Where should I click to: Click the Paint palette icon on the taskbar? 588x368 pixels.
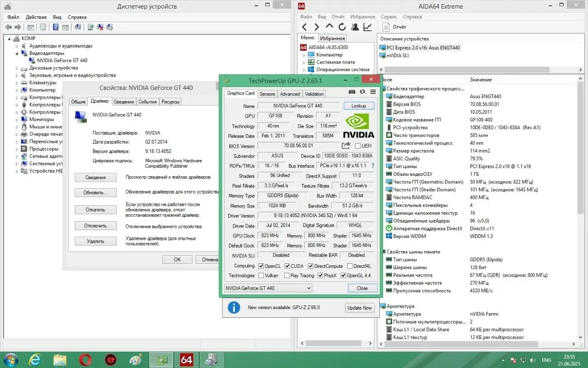135,360
